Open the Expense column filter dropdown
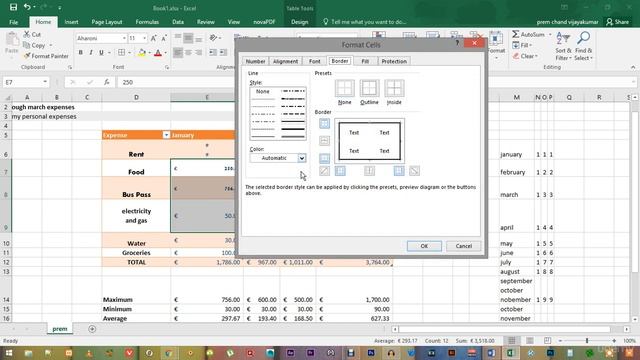This screenshot has width=640, height=360. tap(166, 135)
